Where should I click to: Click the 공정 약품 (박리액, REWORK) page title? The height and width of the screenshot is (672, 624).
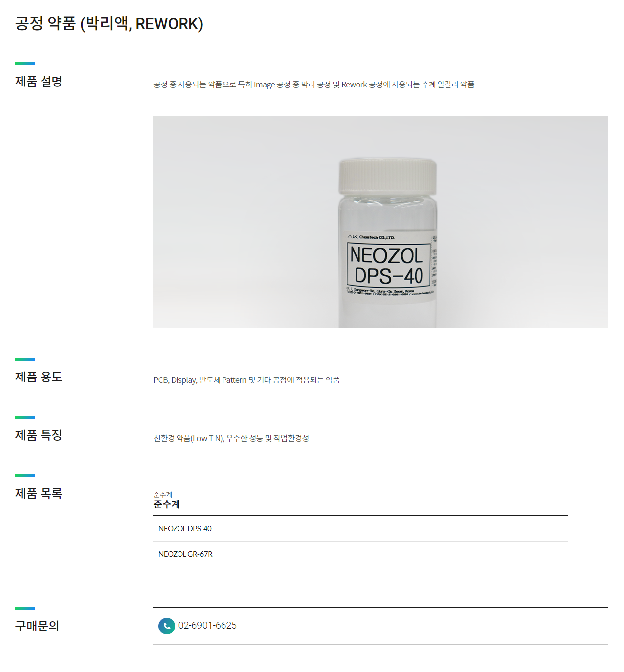[x=109, y=23]
